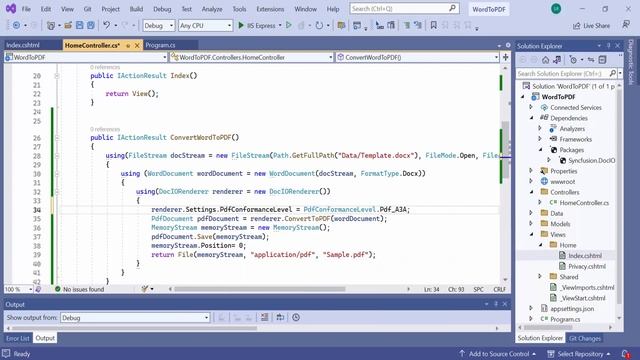The image size is (640, 360).
Task: Click the Save All toolbar icon
Action: (x=91, y=25)
